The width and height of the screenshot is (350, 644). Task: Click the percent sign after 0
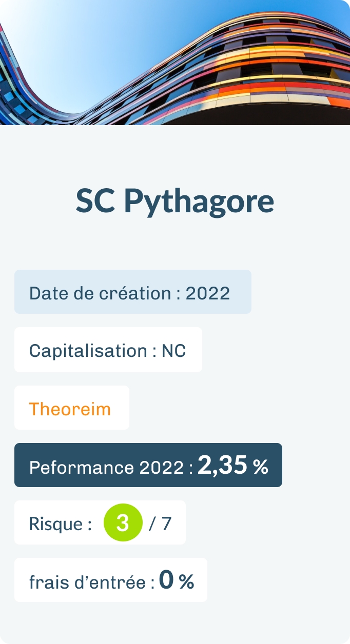tap(186, 582)
